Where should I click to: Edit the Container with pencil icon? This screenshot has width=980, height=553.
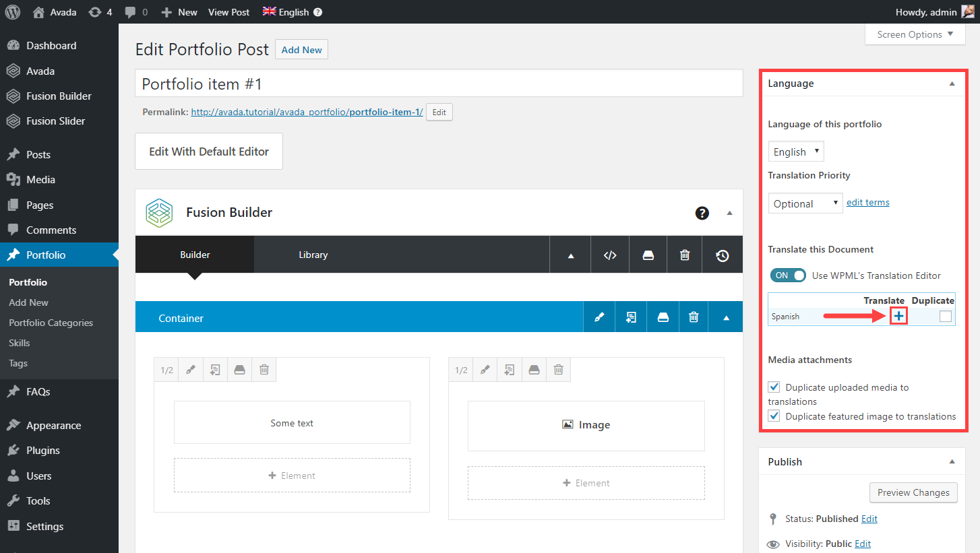coord(599,317)
